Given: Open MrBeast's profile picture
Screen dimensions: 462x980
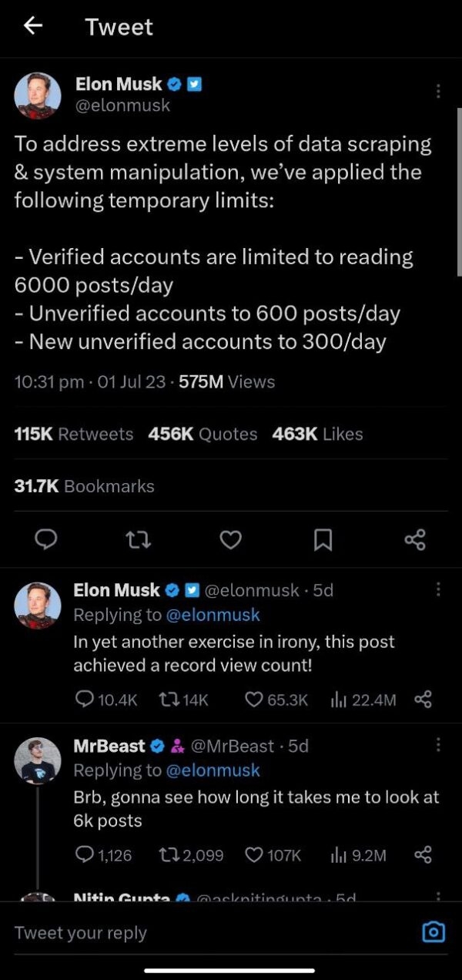Looking at the screenshot, I should coord(38,761).
